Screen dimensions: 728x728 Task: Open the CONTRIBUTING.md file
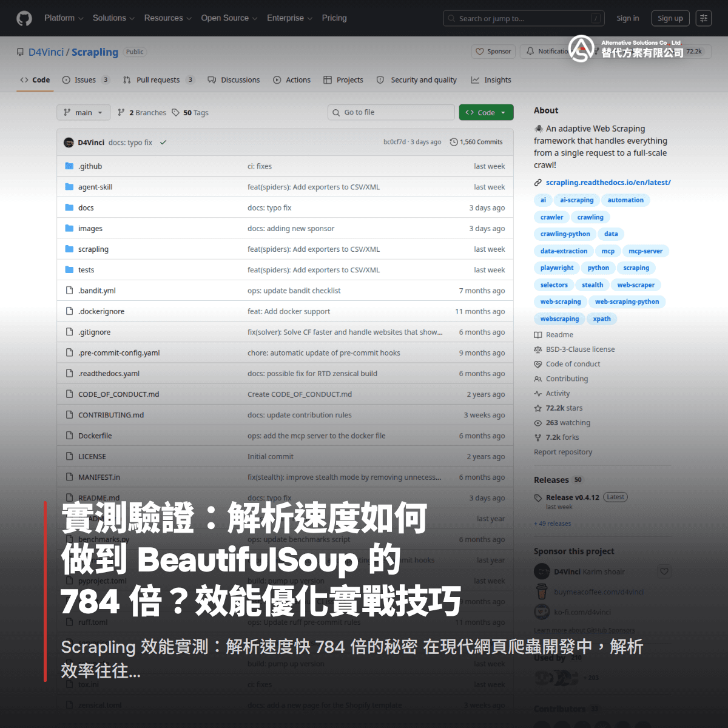[x=111, y=415]
